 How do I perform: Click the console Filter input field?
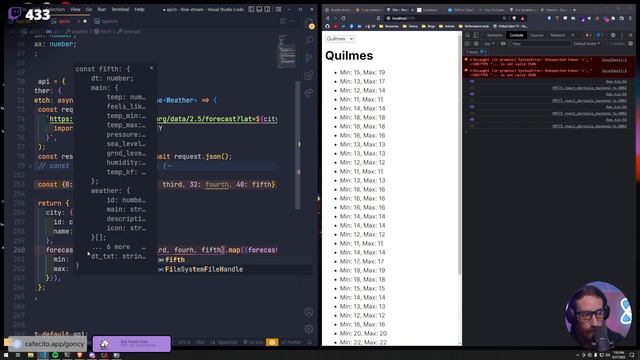click(540, 43)
